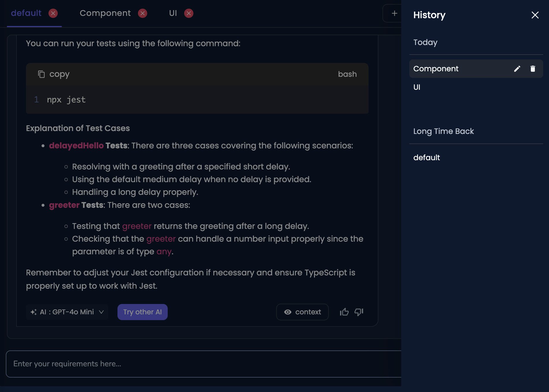The height and width of the screenshot is (392, 549).
Task: Open a new chat with the plus icon
Action: [394, 13]
